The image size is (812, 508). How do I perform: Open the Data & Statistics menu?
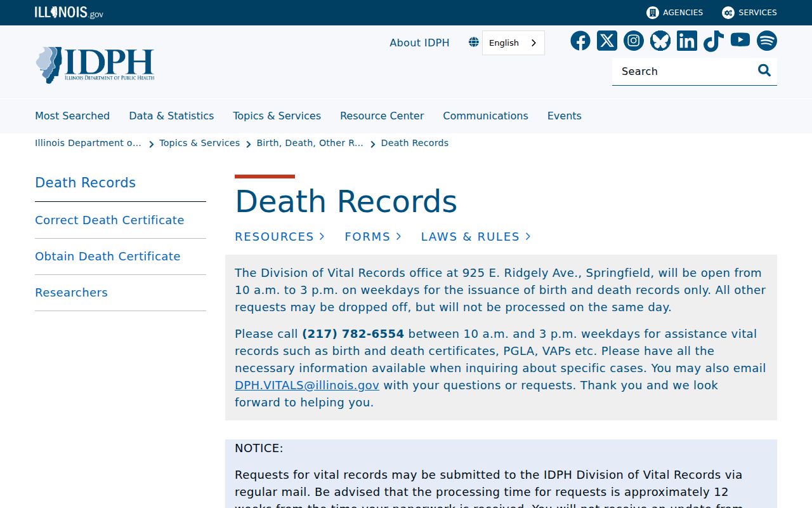pyautogui.click(x=171, y=116)
